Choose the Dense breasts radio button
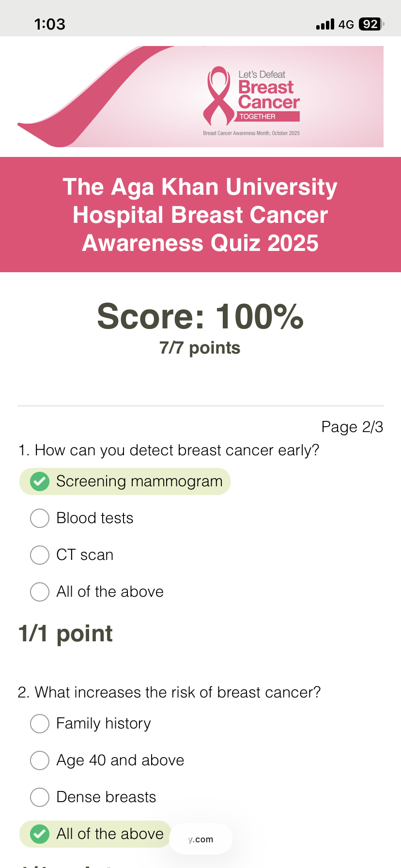The width and height of the screenshot is (401, 868). (40, 797)
